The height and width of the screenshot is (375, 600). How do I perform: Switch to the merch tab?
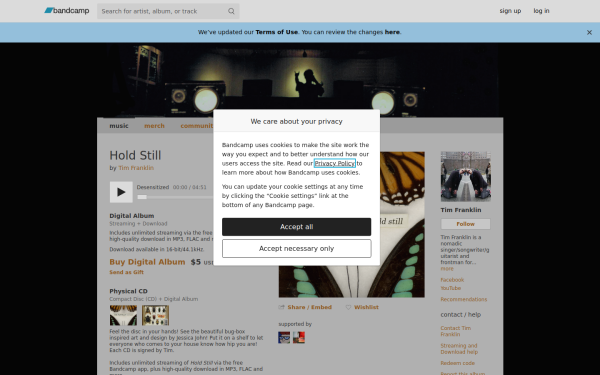click(154, 126)
